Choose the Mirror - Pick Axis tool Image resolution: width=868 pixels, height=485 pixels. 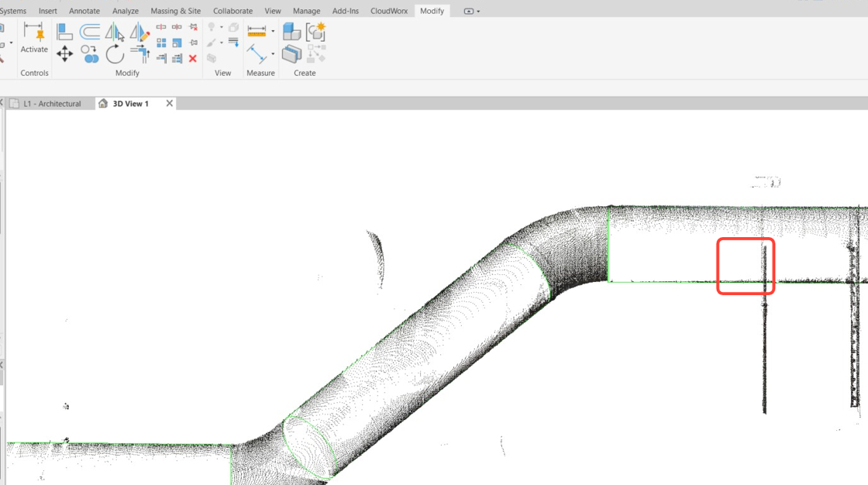(x=114, y=32)
